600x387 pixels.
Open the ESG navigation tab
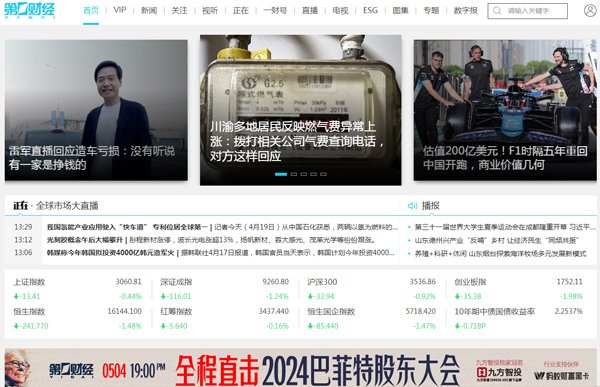tap(370, 10)
